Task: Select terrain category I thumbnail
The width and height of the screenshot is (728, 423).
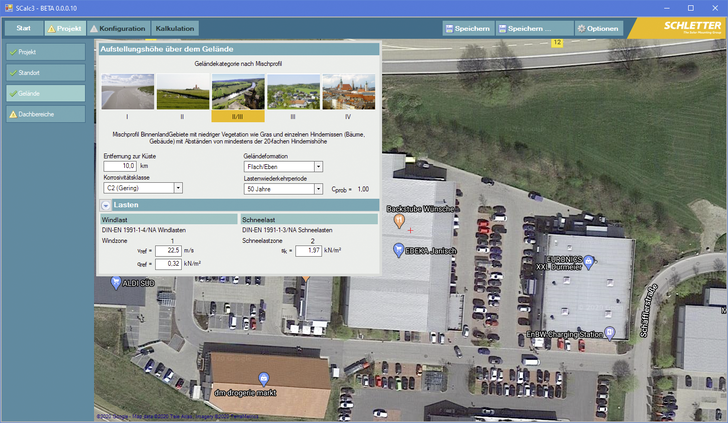Action: [x=127, y=92]
